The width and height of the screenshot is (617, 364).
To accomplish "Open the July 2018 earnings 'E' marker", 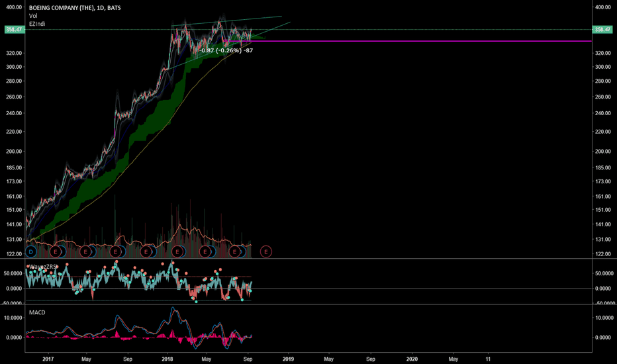I will pos(235,251).
